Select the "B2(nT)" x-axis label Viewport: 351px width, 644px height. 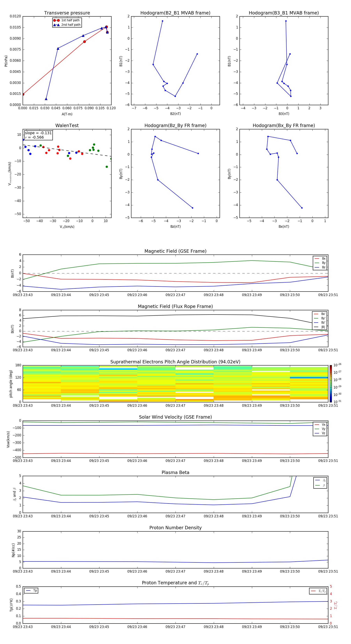point(175,114)
